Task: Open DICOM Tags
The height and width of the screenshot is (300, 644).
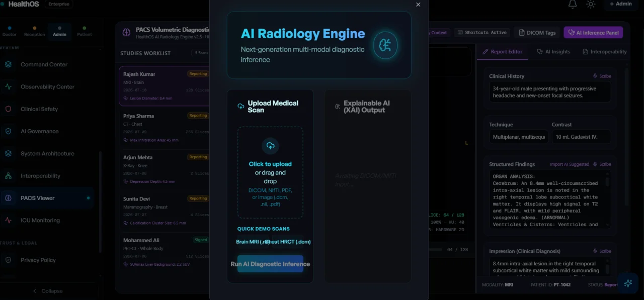Action: click(x=537, y=33)
